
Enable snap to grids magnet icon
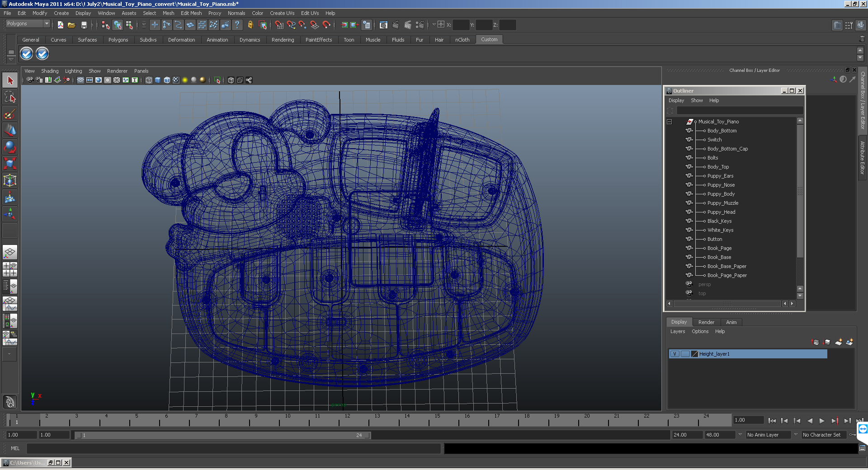279,25
